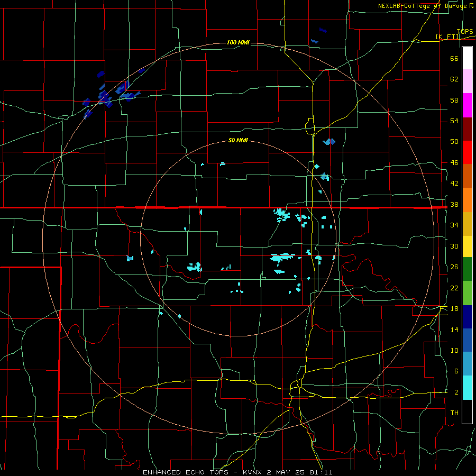476x476 pixels.
Task: Click the 38 scale value
Action: coord(454,205)
